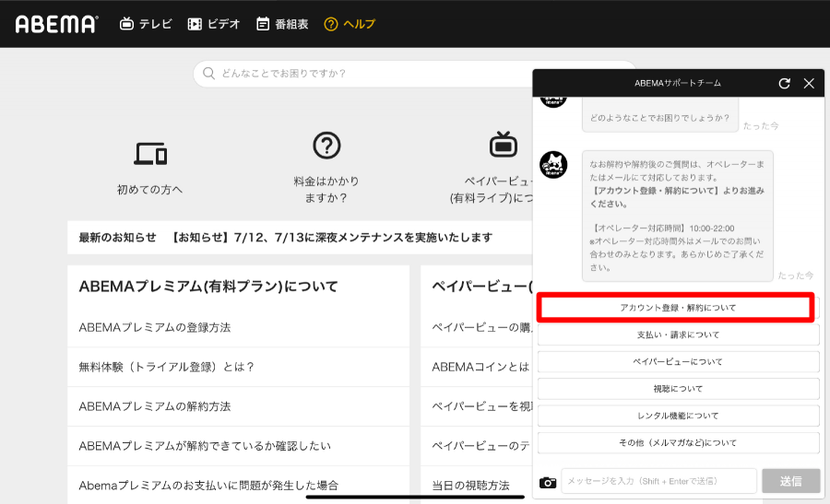Choose アカウント登録・解約について option
The image size is (830, 504).
(678, 307)
